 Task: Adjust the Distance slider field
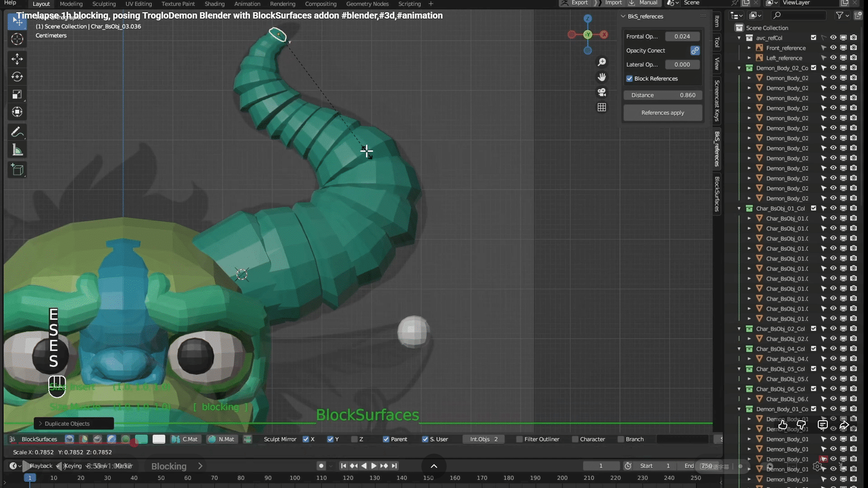click(663, 95)
